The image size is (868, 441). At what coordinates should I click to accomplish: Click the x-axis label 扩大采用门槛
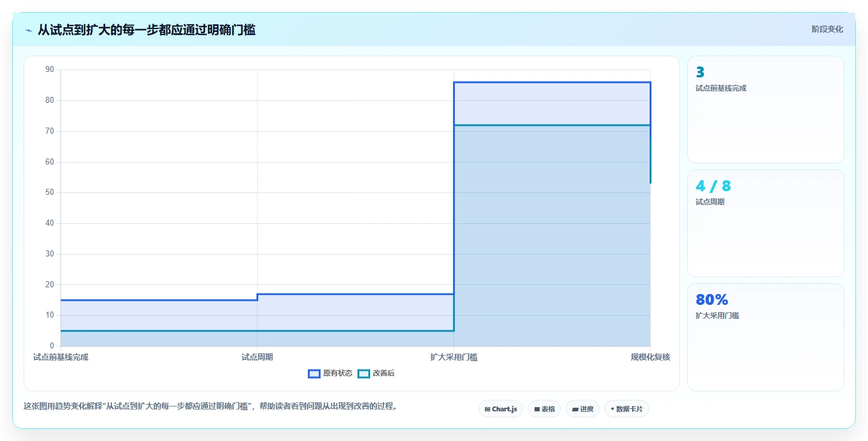coord(454,357)
